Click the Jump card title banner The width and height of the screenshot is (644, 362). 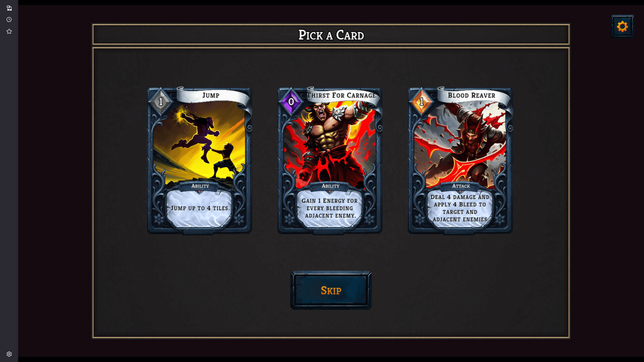coord(211,96)
